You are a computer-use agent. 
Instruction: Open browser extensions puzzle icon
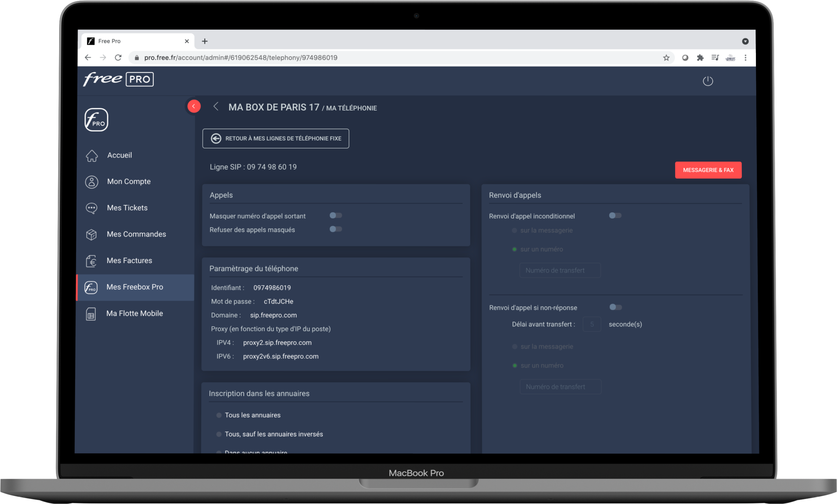[x=700, y=58]
